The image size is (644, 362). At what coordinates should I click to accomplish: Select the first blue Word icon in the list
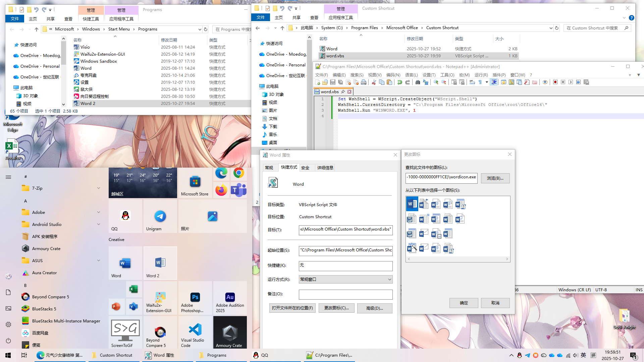[x=412, y=204]
